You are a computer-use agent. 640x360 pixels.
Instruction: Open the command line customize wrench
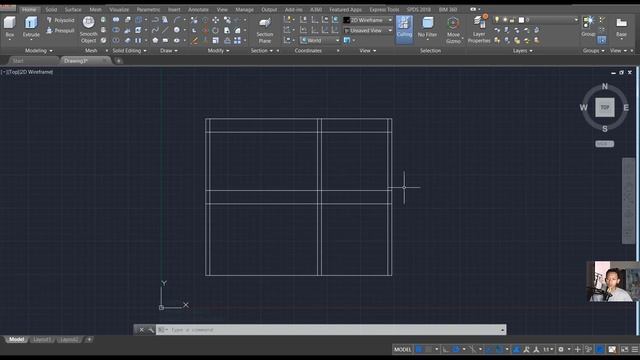(151, 330)
